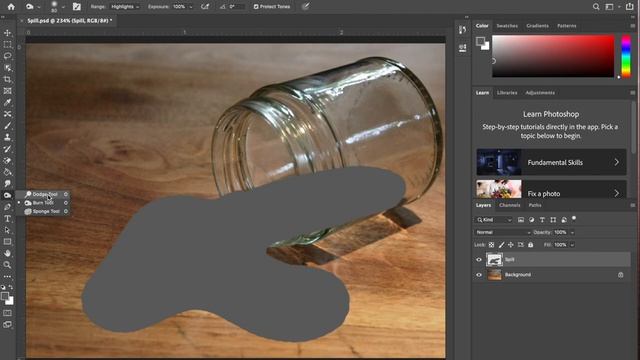Open the Kind filter dropdown
This screenshot has width=640, height=360.
(x=494, y=220)
